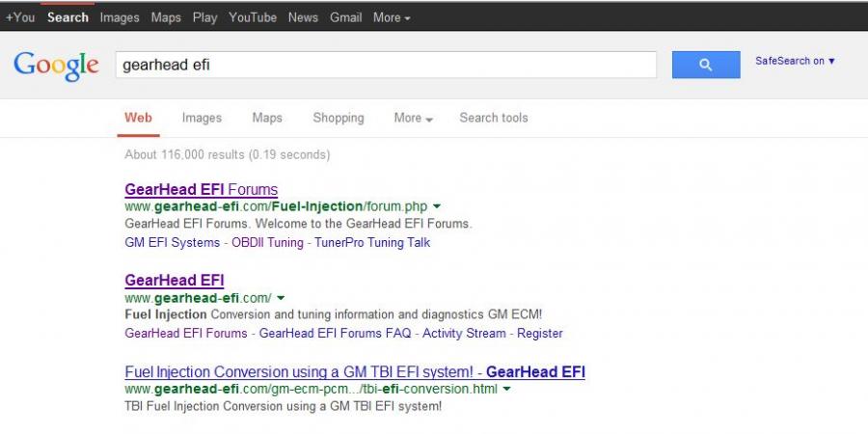Screen dimensions: 868x434
Task: Expand the More menu in top black bar
Action: (392, 17)
